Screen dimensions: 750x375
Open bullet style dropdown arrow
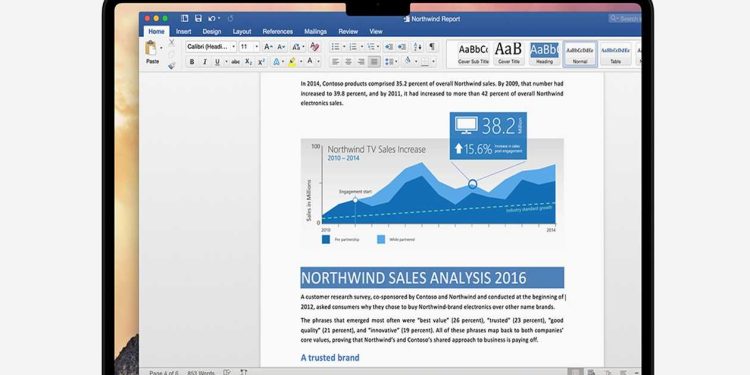[x=343, y=47]
